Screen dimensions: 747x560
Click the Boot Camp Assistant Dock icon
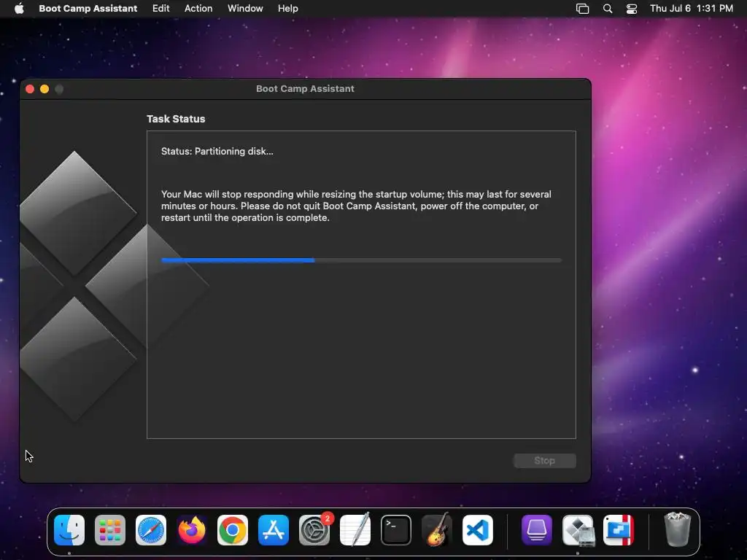(x=578, y=530)
